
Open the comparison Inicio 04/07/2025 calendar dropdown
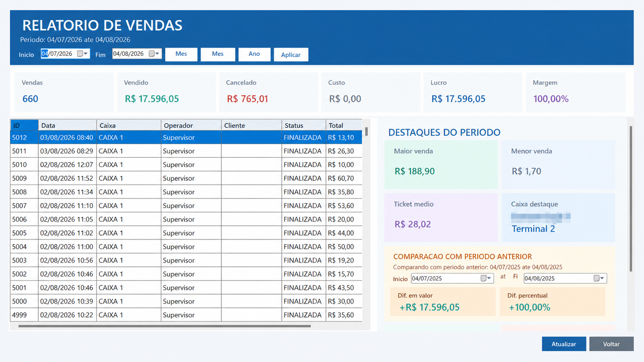click(x=486, y=278)
